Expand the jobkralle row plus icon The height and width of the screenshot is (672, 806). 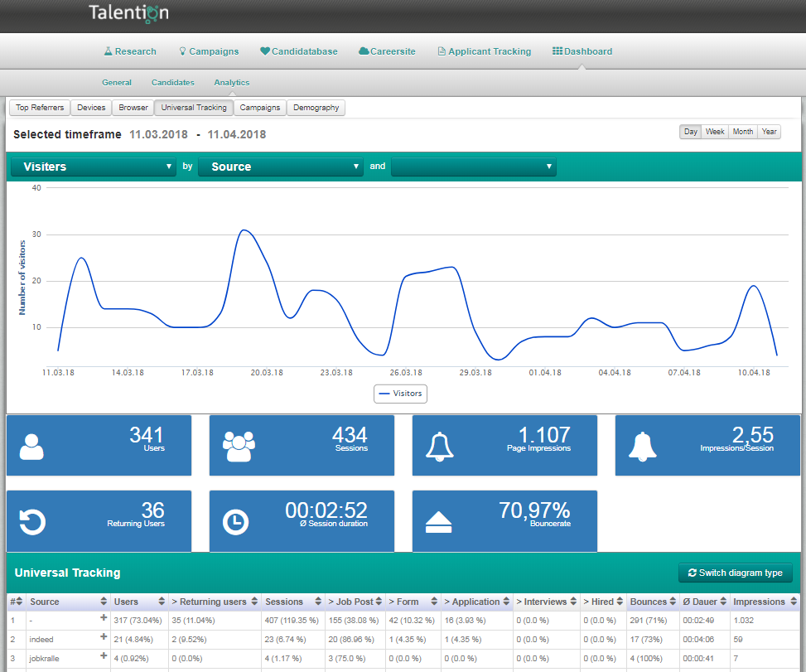click(x=104, y=655)
